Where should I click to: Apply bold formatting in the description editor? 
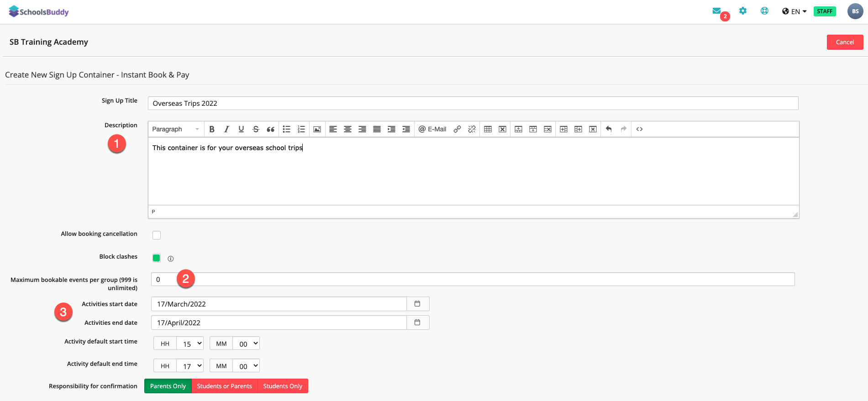(212, 129)
